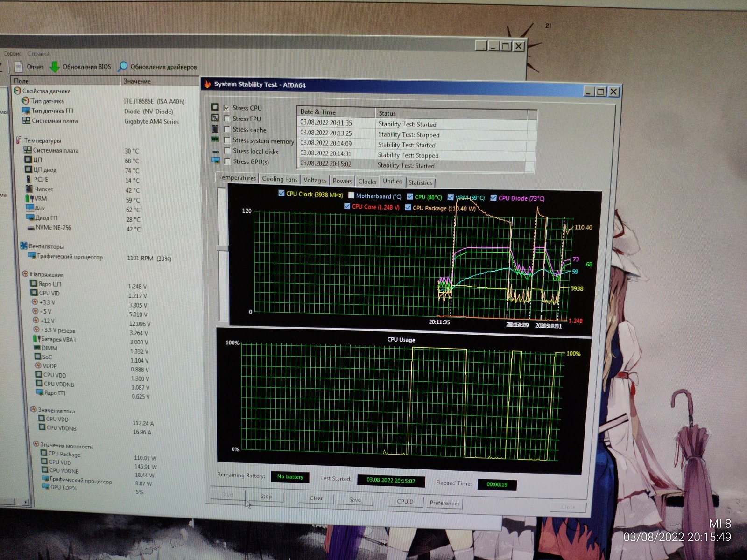Click the Диод ГП row icon
The image size is (747, 560).
30,217
